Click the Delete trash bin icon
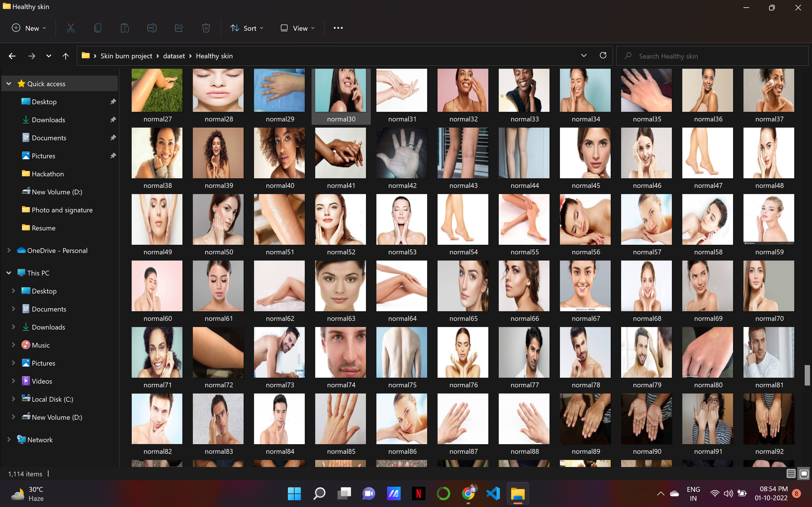812x507 pixels. pos(206,28)
